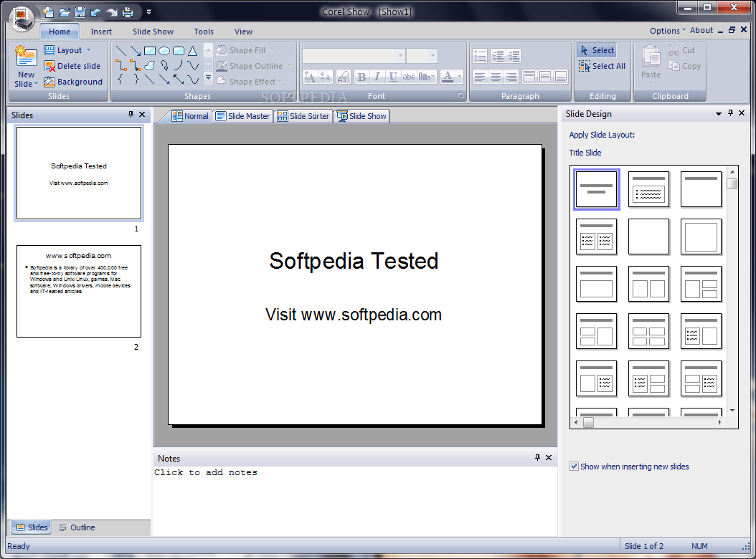Click the Align Text Bottom icon

point(561,77)
